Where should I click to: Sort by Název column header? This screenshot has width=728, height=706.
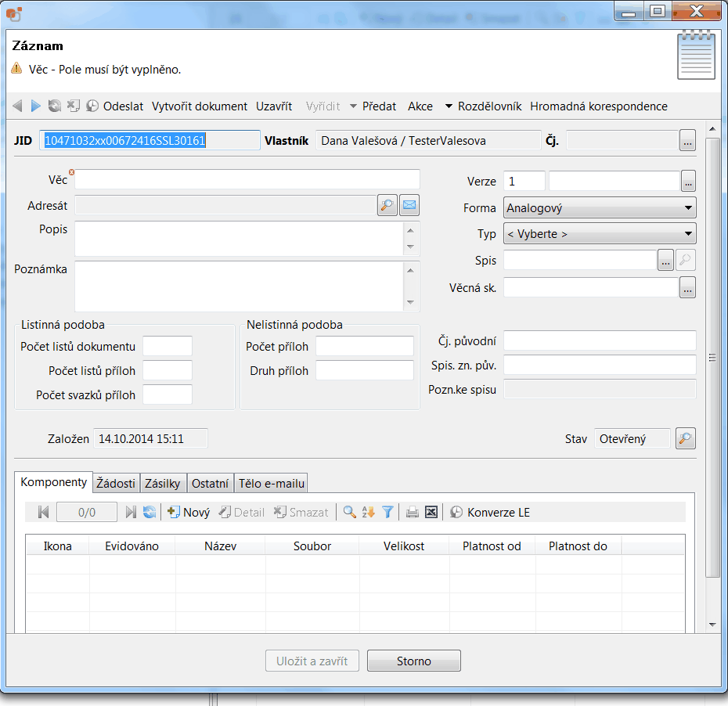tap(221, 546)
